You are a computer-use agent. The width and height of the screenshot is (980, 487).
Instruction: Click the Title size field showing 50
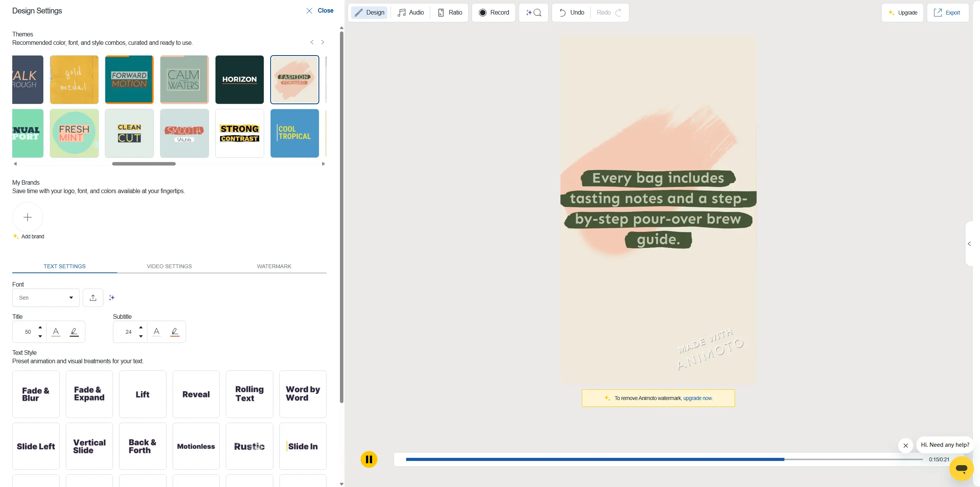(28, 332)
